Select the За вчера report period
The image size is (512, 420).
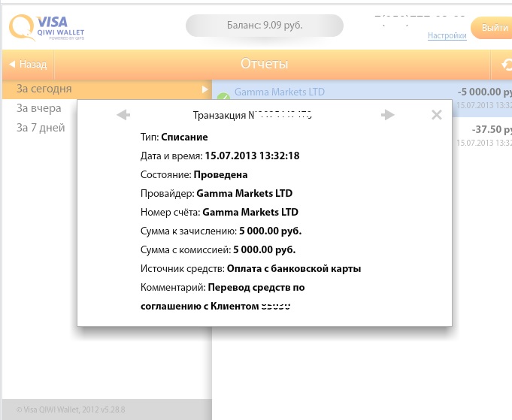tap(39, 108)
